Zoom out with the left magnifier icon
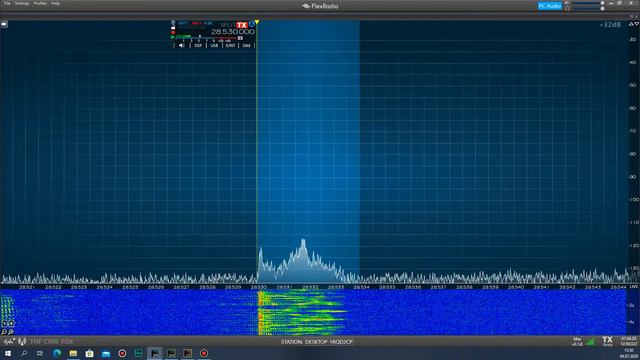The image size is (640, 360). pos(4,332)
